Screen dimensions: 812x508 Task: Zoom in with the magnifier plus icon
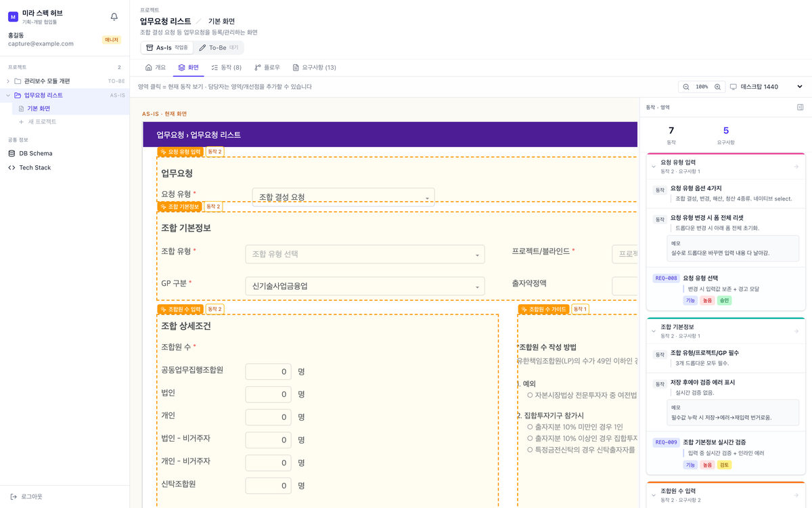click(x=717, y=87)
